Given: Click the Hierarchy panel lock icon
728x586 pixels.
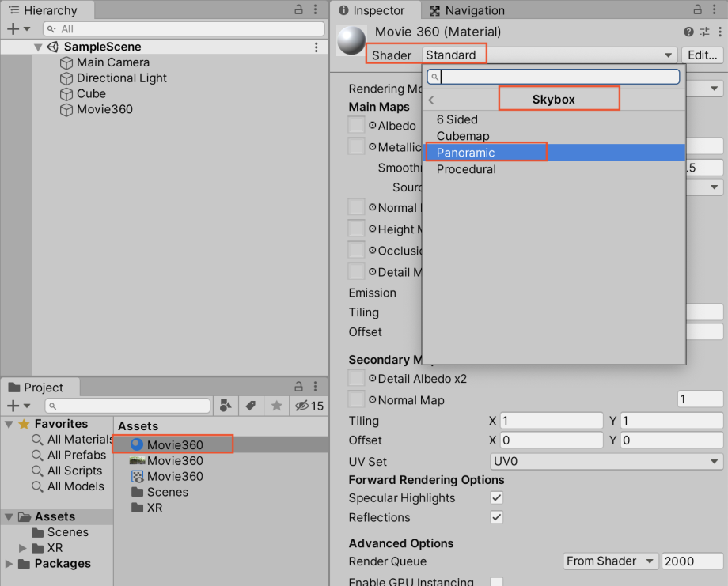Looking at the screenshot, I should click(298, 9).
